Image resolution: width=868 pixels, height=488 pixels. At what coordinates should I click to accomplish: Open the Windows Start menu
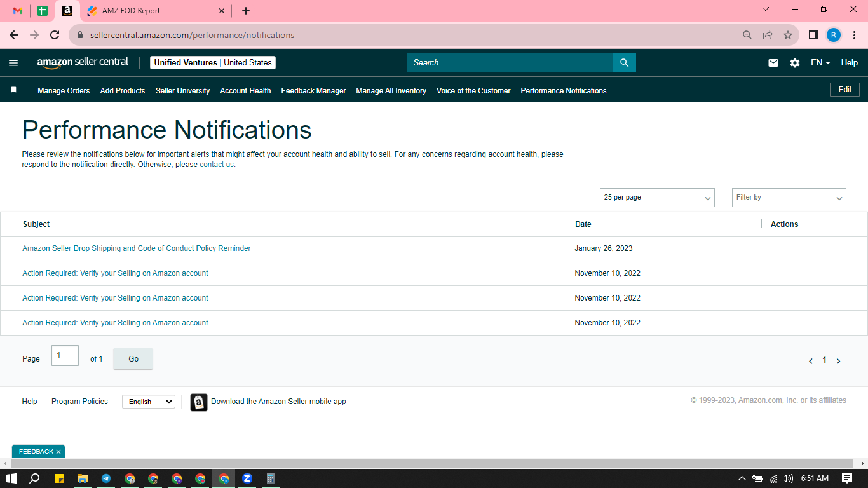click(x=11, y=478)
